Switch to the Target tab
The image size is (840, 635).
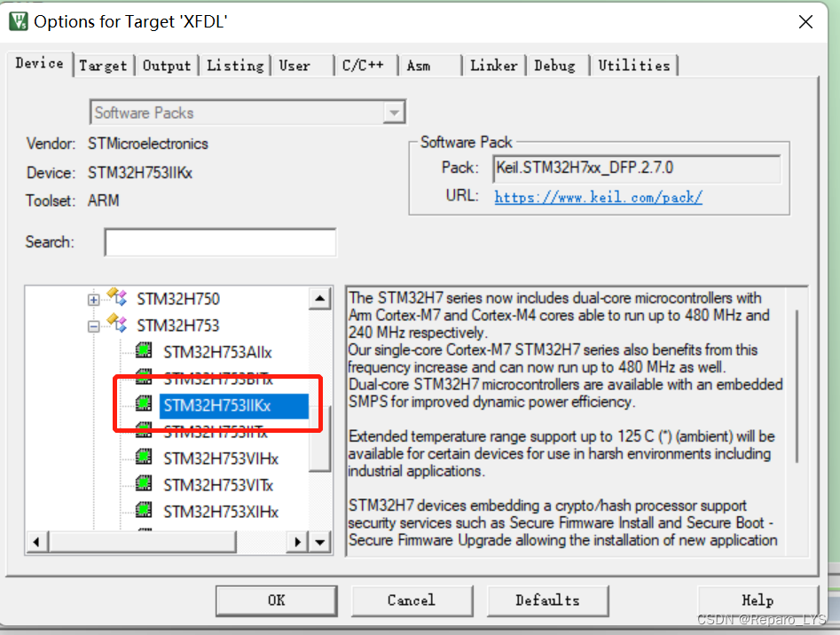(x=103, y=66)
